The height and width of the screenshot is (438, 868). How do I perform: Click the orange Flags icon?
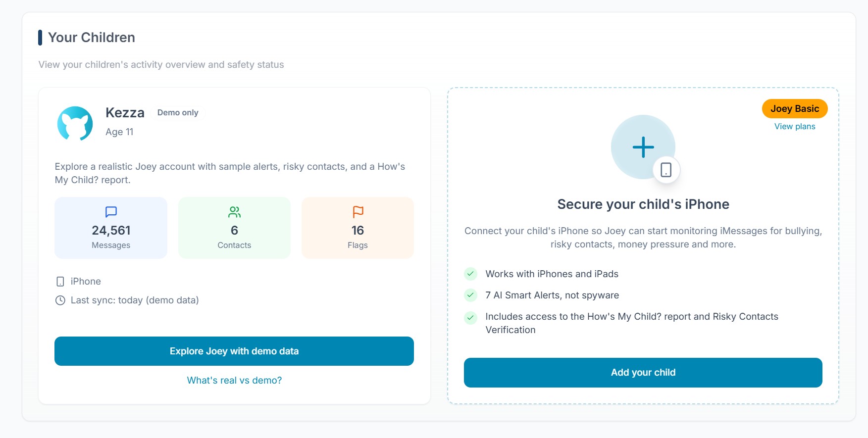pyautogui.click(x=357, y=211)
